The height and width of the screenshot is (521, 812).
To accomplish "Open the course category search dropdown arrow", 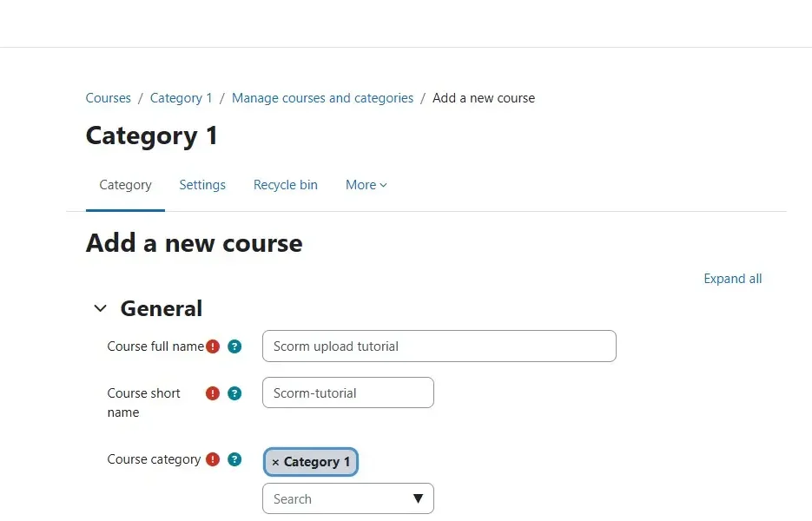I will click(x=418, y=498).
